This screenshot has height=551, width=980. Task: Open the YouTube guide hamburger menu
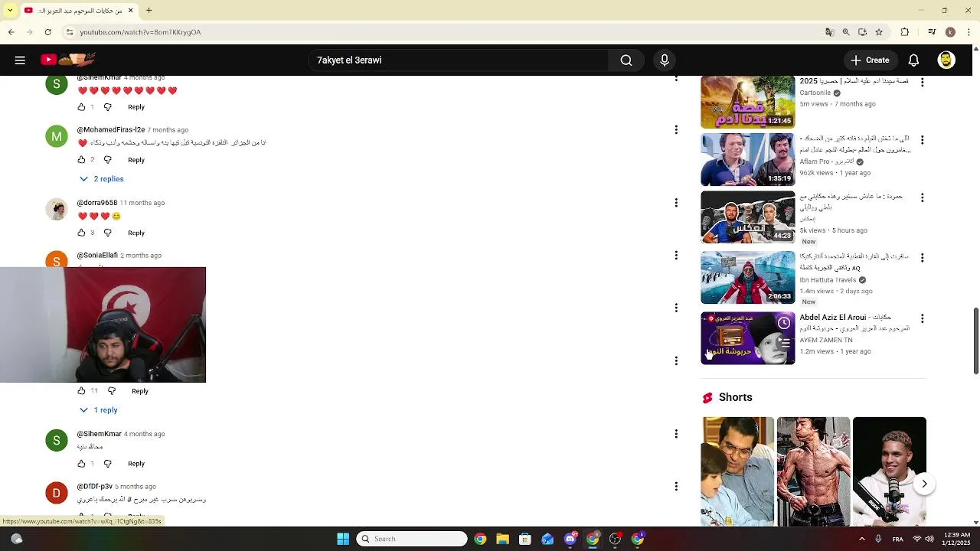coord(20,60)
